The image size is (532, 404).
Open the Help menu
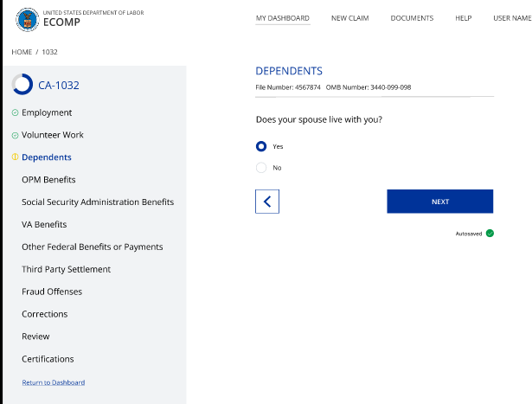pyautogui.click(x=463, y=18)
